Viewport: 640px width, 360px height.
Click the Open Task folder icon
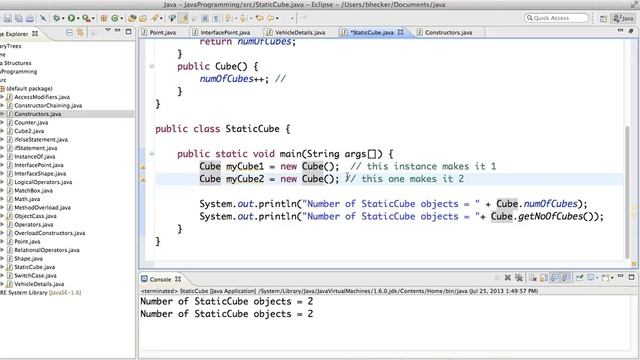tap(143, 18)
